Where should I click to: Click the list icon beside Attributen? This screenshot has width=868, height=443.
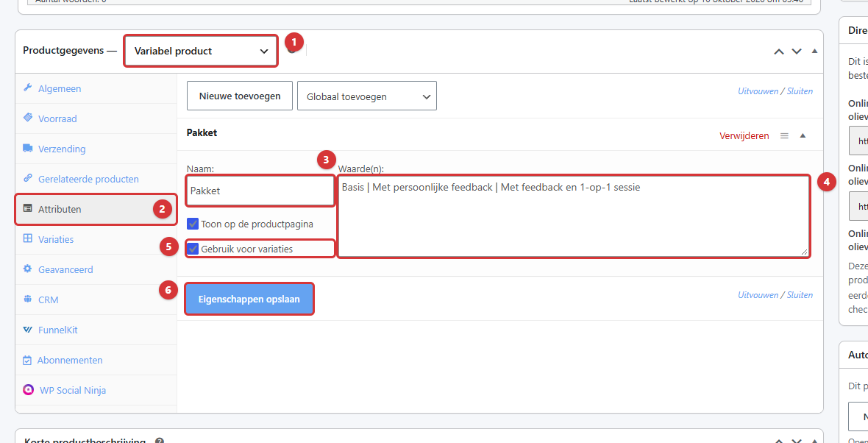pyautogui.click(x=27, y=209)
